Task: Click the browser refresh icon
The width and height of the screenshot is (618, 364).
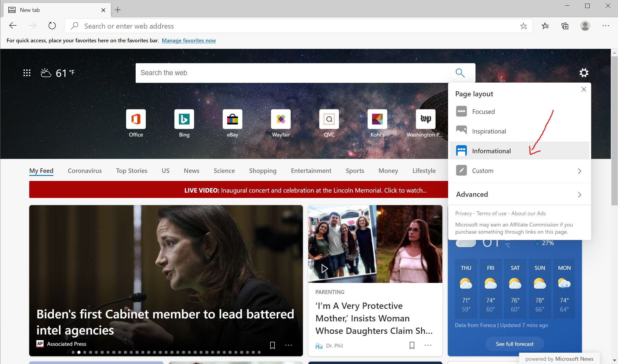Action: click(x=52, y=26)
